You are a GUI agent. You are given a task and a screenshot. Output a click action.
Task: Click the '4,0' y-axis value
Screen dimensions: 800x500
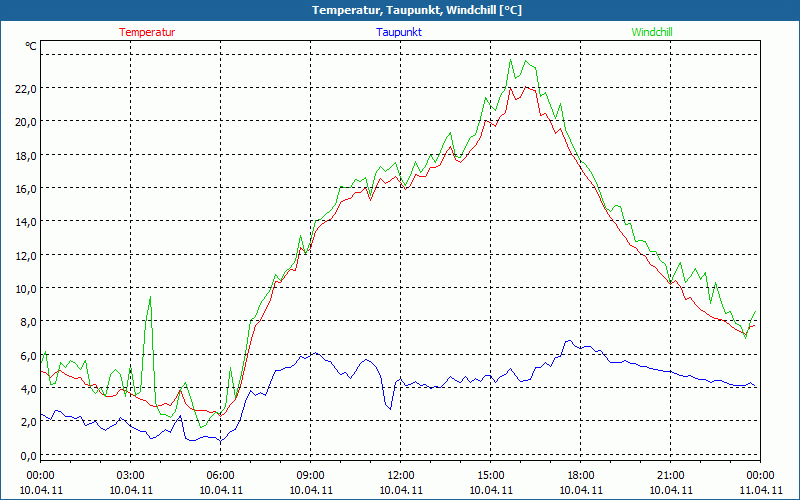(x=28, y=388)
